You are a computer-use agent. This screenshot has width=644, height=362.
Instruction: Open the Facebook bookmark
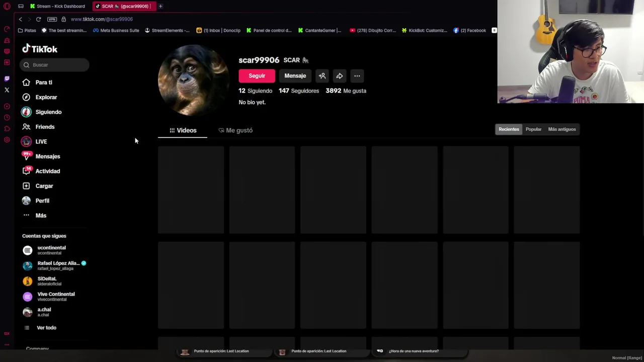[469, 30]
